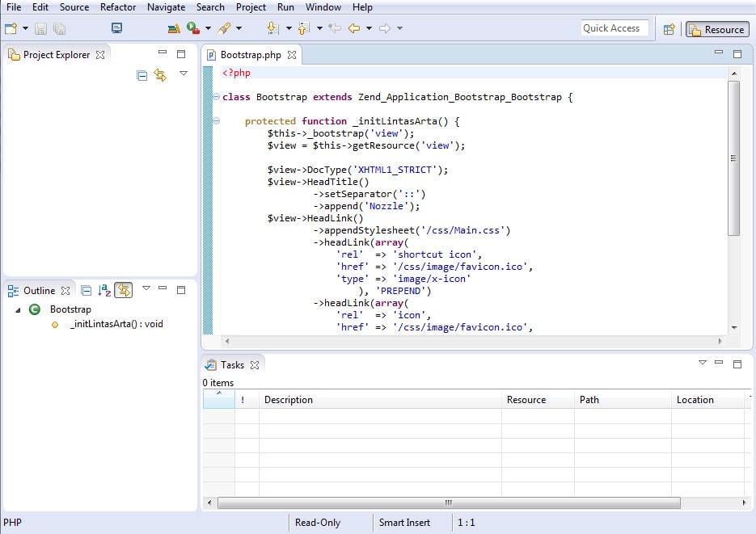Click Collapse All in Project Explorer

tap(141, 75)
